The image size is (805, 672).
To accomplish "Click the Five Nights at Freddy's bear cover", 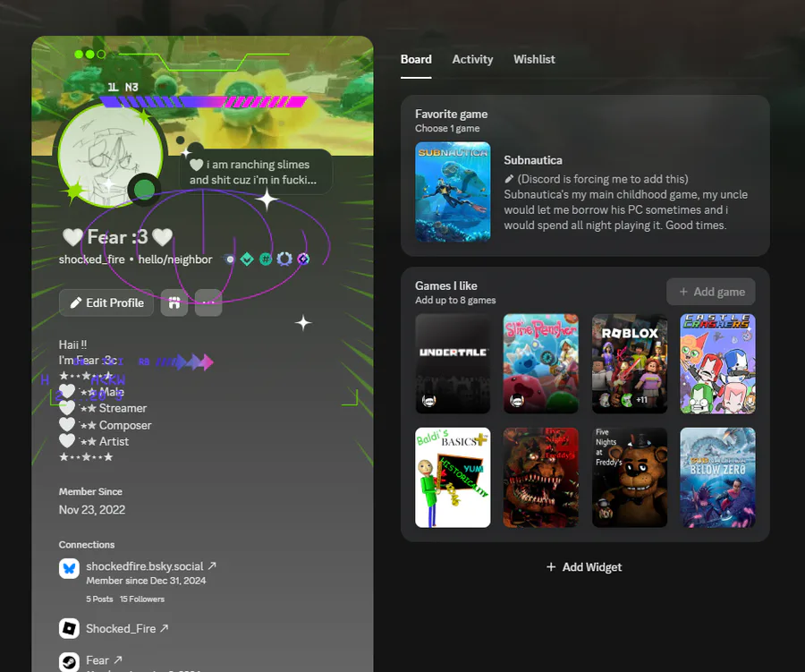I will (630, 477).
